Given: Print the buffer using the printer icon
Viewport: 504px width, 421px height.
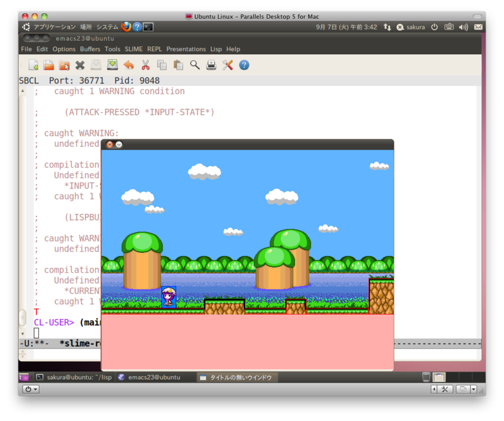Looking at the screenshot, I should click(x=211, y=65).
